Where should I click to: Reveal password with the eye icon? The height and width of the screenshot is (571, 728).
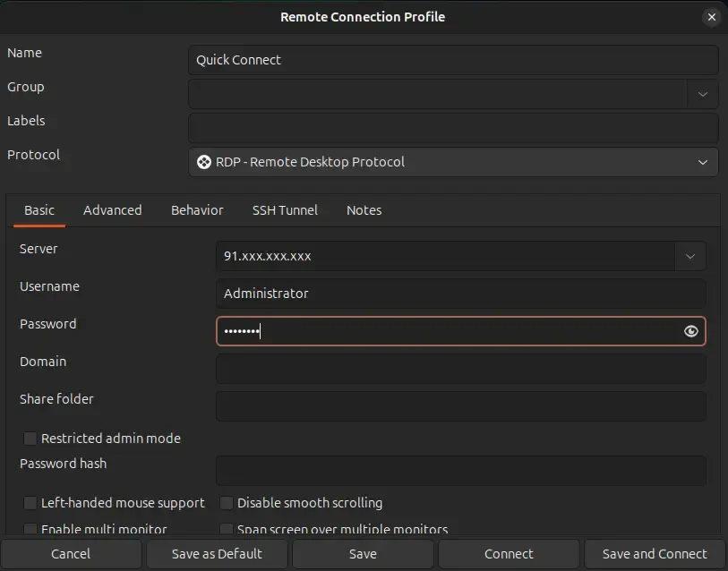pos(690,331)
